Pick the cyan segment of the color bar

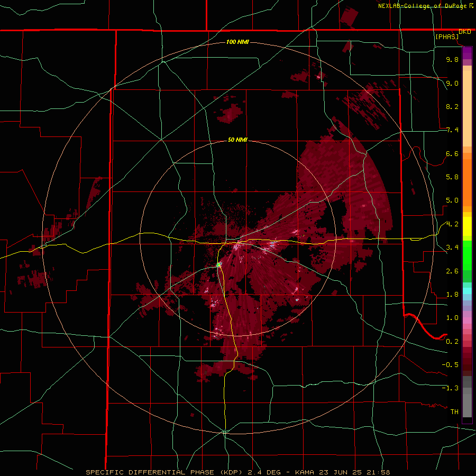pyautogui.click(x=467, y=291)
